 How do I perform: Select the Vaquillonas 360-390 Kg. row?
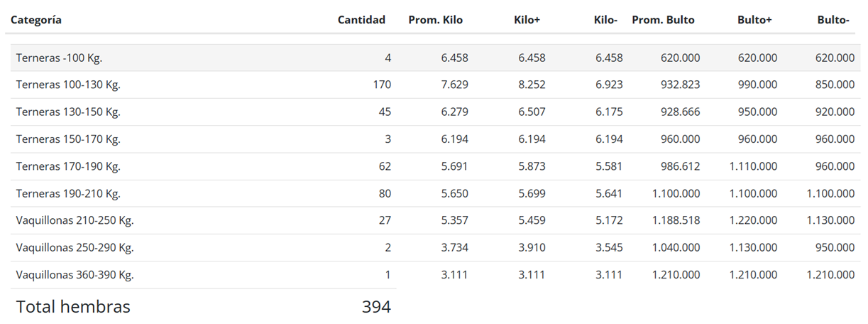[75, 274]
